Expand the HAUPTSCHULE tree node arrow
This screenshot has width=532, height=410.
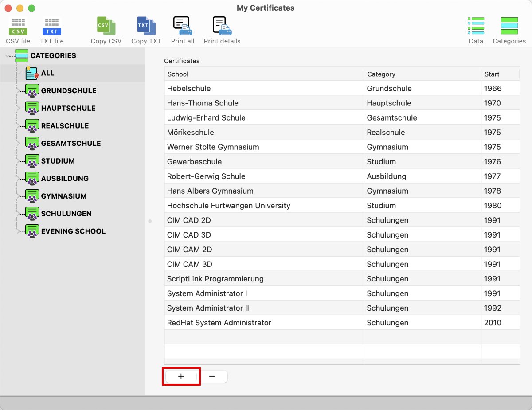[x=18, y=109]
